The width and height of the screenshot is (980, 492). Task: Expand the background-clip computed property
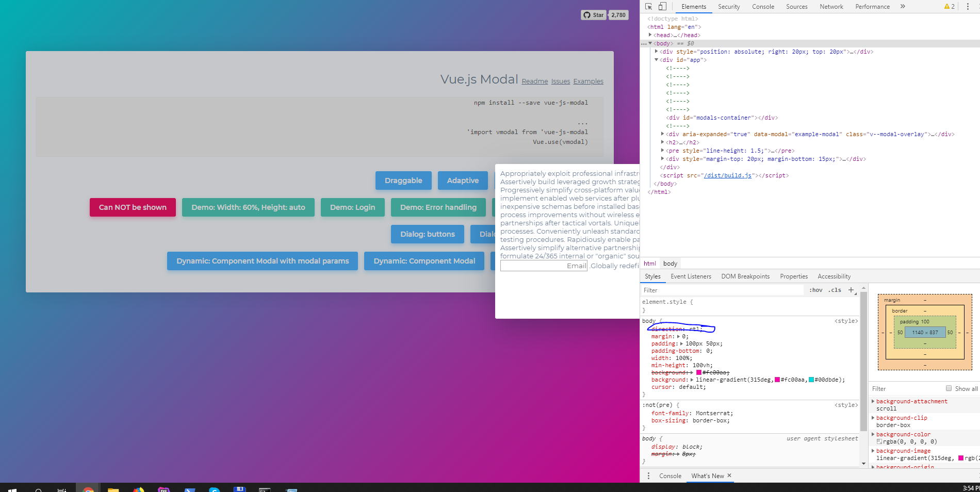873,418
